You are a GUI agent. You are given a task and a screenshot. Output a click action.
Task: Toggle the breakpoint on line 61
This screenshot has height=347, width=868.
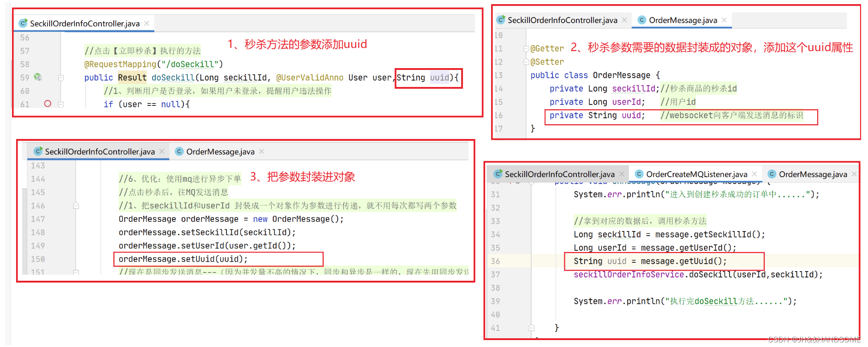point(47,104)
